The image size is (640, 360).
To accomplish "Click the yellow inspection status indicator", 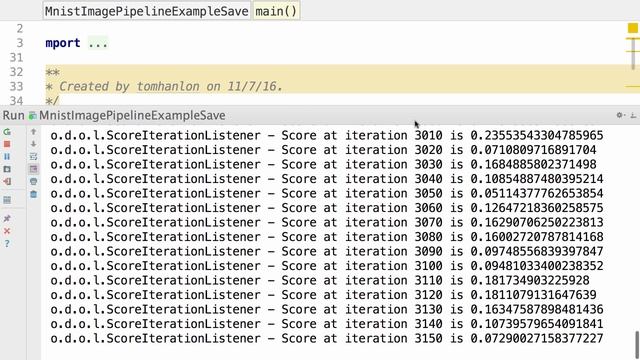I will 633,28.
